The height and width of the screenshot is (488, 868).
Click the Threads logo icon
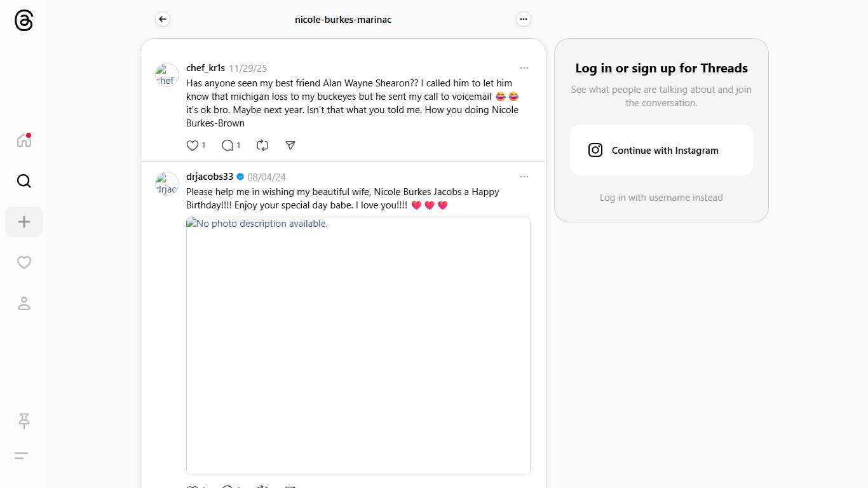(x=24, y=20)
